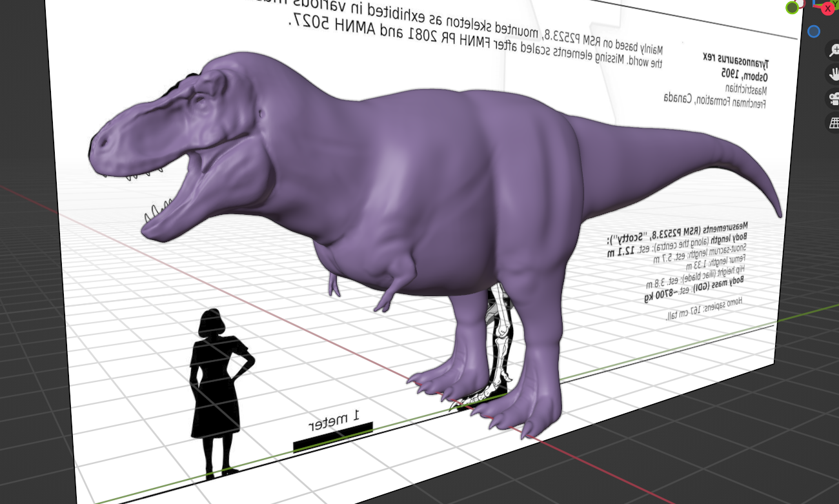Click the Y axis label on the navigation gizmo
839x504 pixels.
coord(834,3)
